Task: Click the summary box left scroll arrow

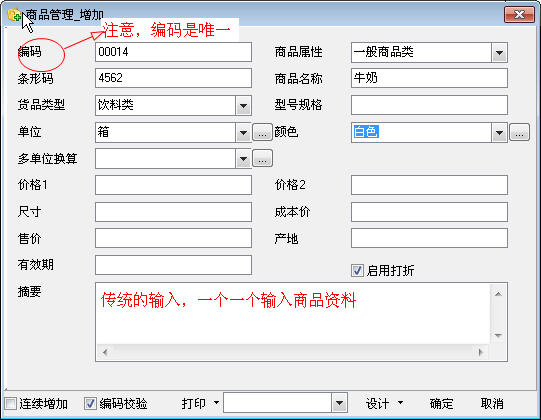Action: click(x=105, y=352)
